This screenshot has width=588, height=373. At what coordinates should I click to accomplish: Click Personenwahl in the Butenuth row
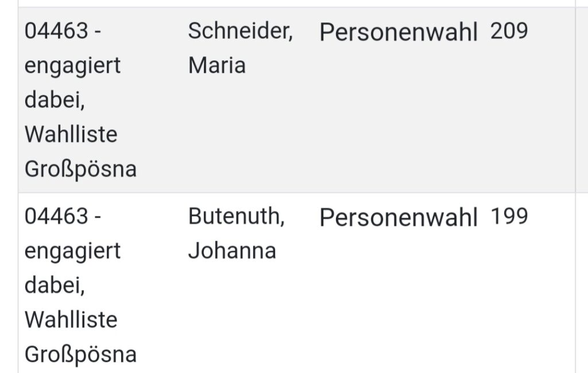[399, 217]
